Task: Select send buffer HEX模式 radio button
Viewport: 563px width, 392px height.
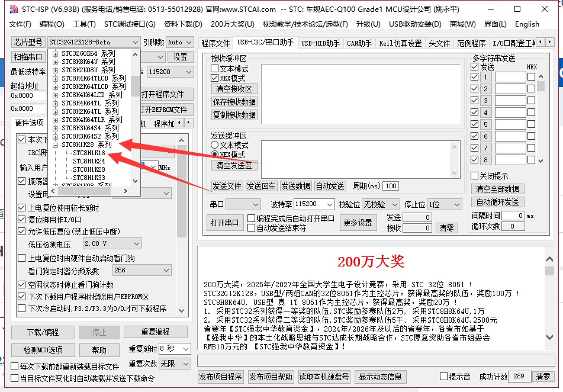Action: click(x=215, y=155)
